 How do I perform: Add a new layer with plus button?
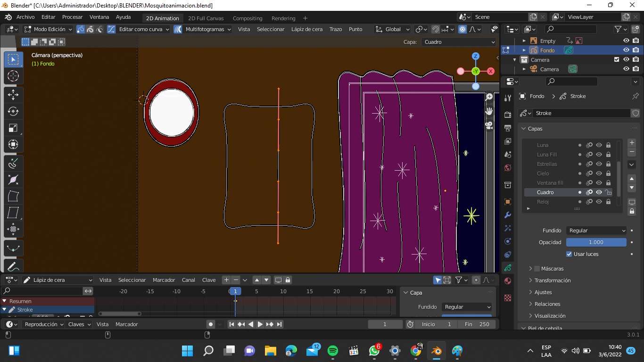point(632,143)
